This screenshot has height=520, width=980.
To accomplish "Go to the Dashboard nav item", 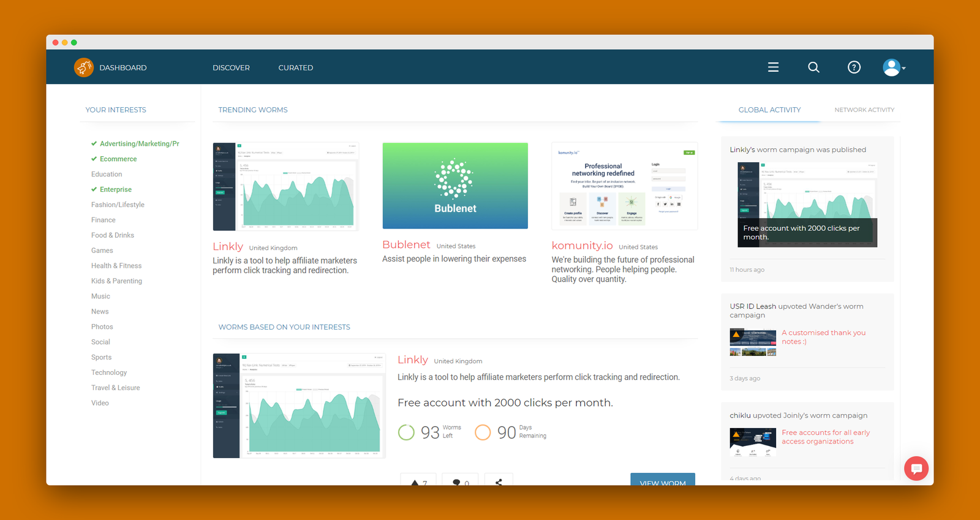I will [x=123, y=68].
